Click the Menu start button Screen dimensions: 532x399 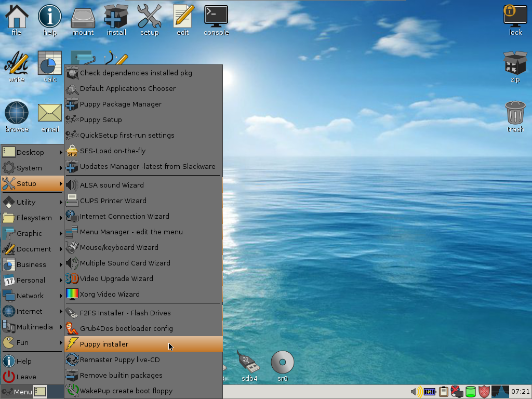pos(17,392)
